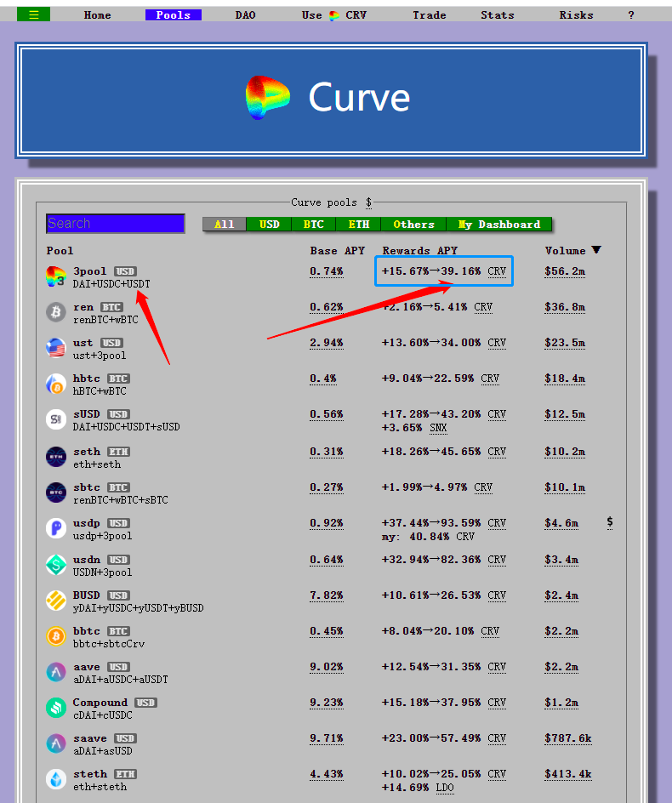Screen dimensions: 672x803
Task: Click the Base APY column header
Action: [337, 250]
